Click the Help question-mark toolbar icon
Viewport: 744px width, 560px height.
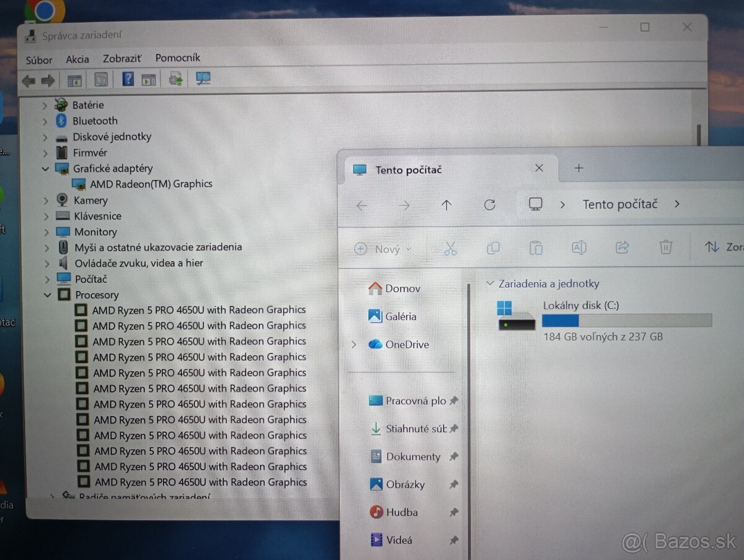[x=128, y=79]
